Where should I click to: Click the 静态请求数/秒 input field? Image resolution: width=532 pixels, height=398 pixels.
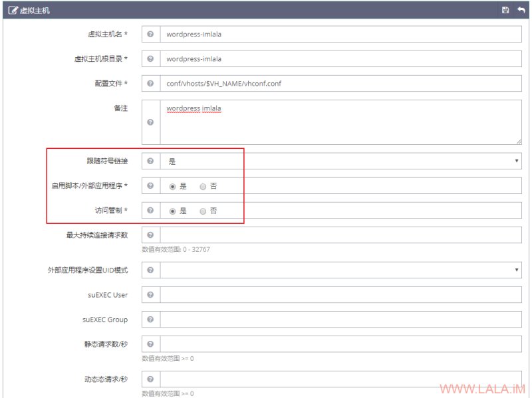[x=340, y=344]
